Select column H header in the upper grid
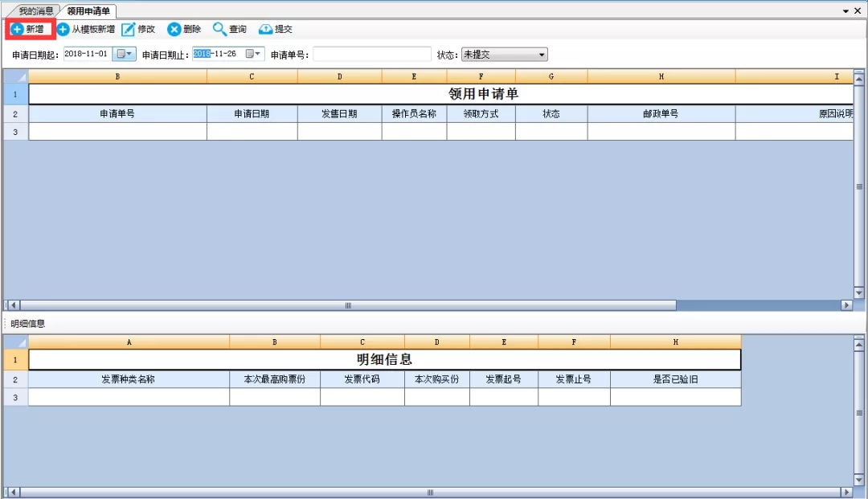This screenshot has width=868, height=499. click(661, 77)
